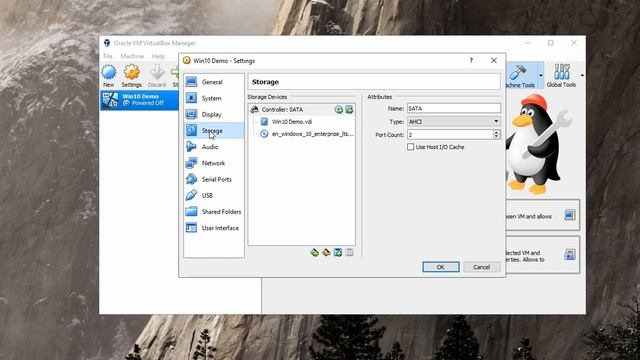
Task: Open the System settings category
Action: tap(214, 98)
